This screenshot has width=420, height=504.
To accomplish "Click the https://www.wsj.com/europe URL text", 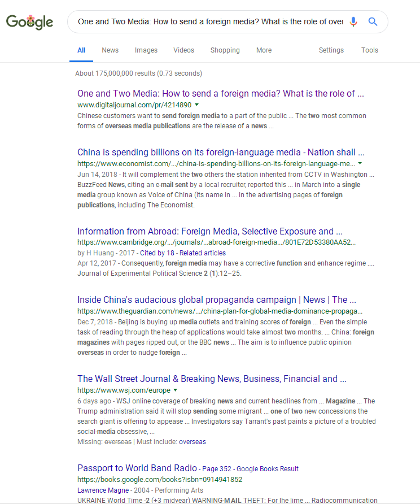I will click(124, 390).
